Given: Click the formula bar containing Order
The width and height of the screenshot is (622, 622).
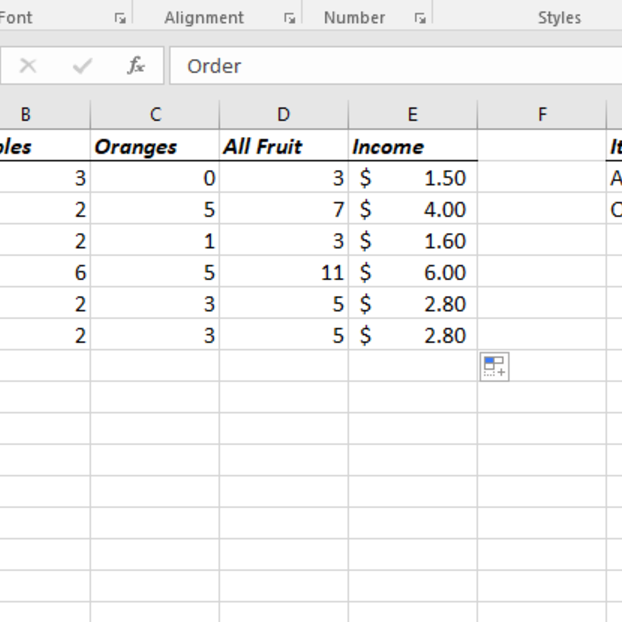Looking at the screenshot, I should [x=400, y=66].
